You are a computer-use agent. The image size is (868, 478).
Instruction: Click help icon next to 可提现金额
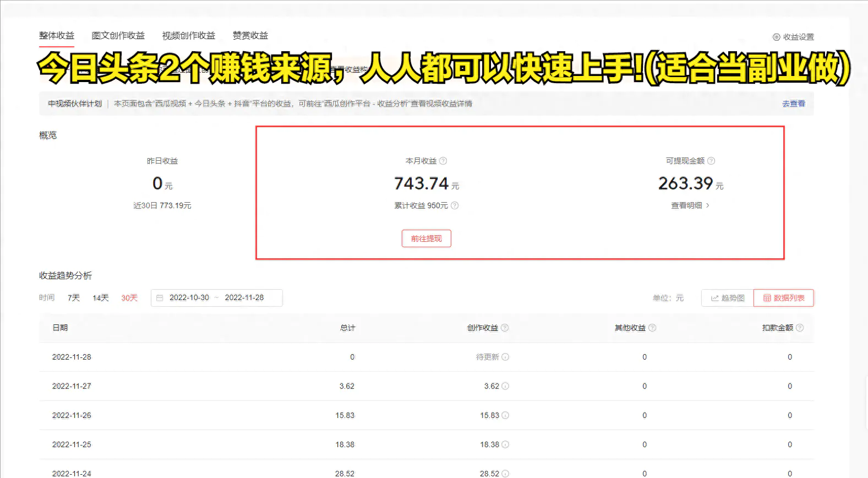pyautogui.click(x=711, y=161)
